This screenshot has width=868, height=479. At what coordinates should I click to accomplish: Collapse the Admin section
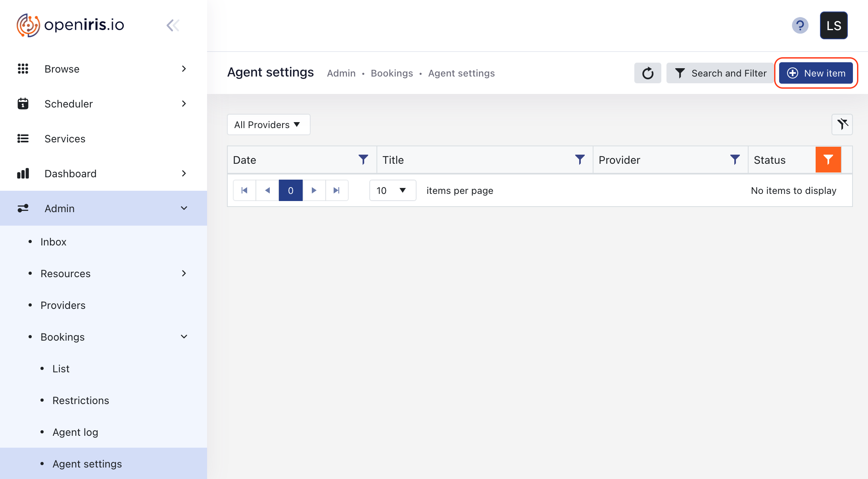pos(184,208)
